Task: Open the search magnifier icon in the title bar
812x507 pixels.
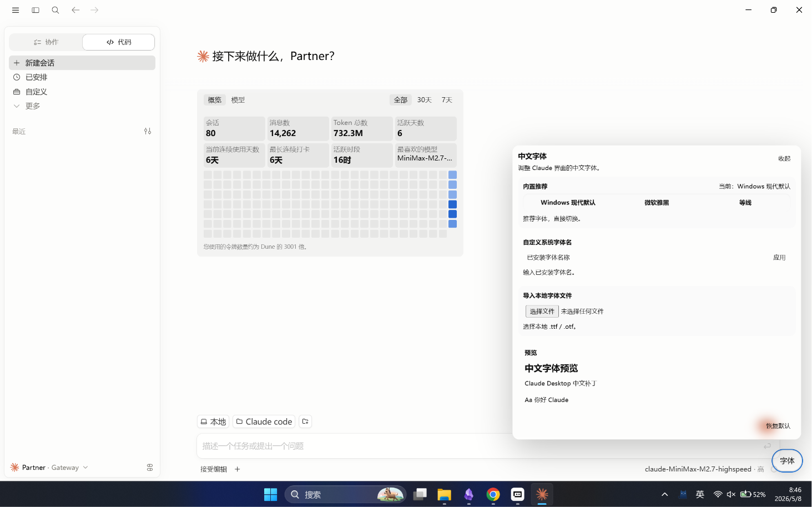Action: (56, 10)
